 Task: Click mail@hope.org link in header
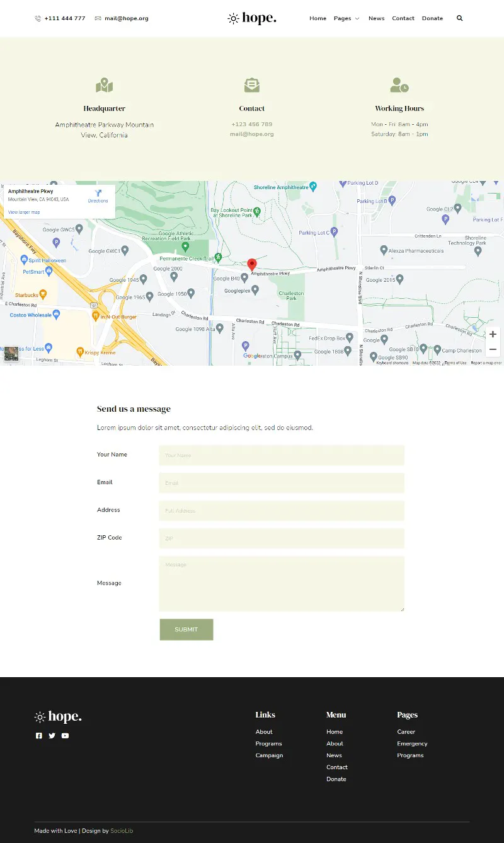[x=127, y=18]
